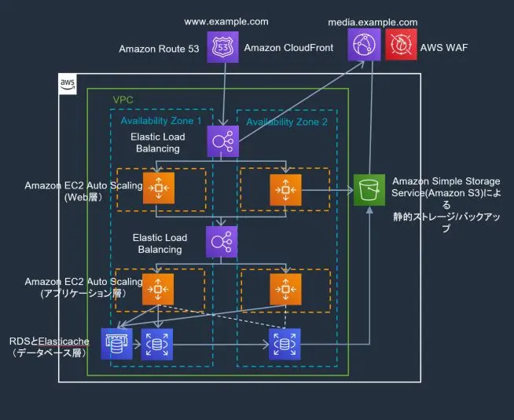Image resolution: width=514 pixels, height=420 pixels.
Task: Select the lower Elastic Load Balancing icon
Action: tap(222, 242)
